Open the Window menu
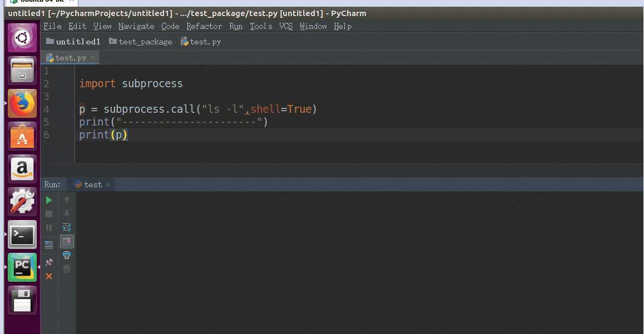The image size is (644, 334). [313, 26]
